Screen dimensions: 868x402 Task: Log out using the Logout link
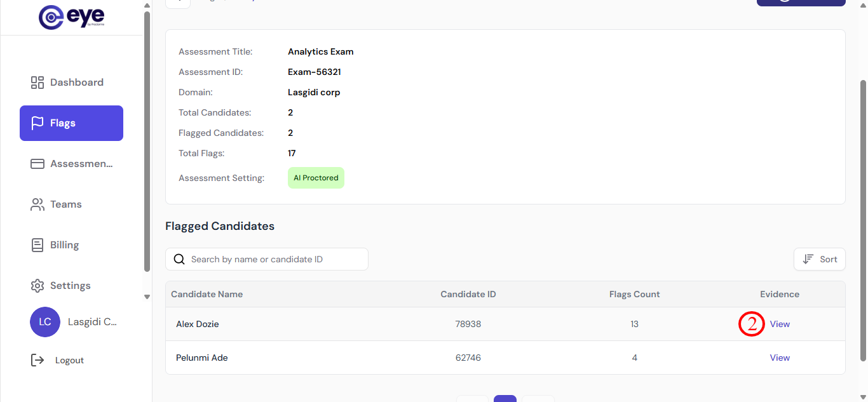[x=58, y=360]
